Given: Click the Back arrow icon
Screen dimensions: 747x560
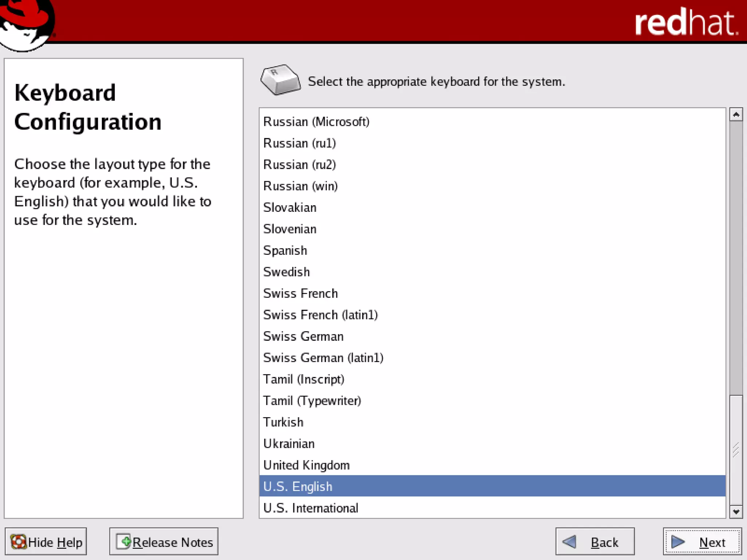Looking at the screenshot, I should click(x=569, y=542).
